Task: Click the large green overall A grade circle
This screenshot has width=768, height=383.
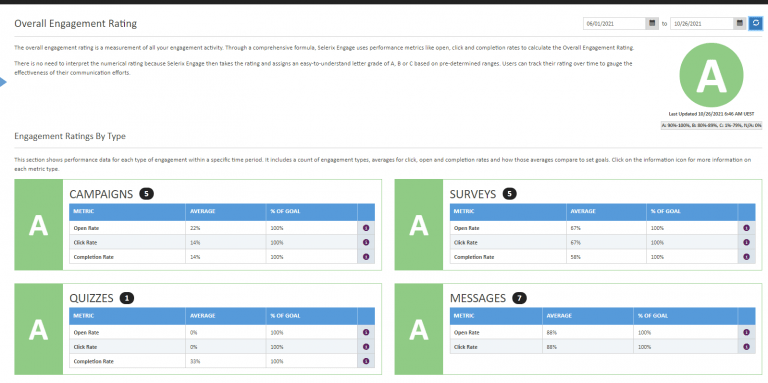Action: tap(711, 75)
